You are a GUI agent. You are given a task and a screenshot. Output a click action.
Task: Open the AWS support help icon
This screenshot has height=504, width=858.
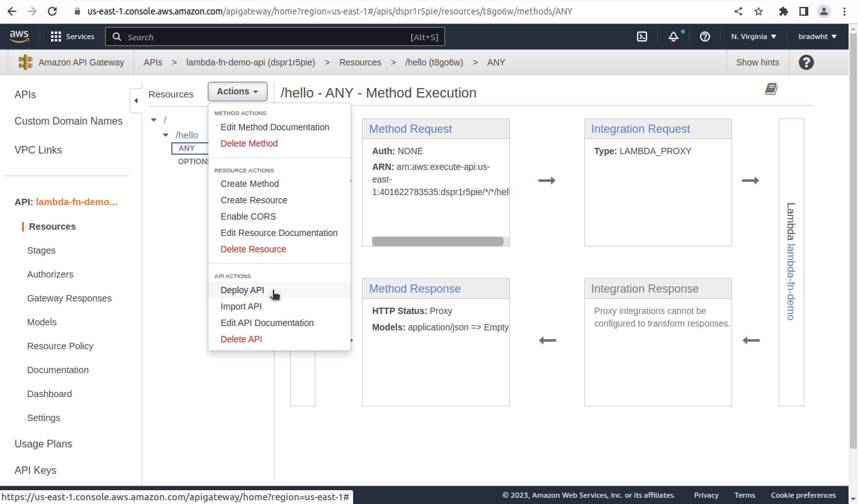click(x=705, y=36)
